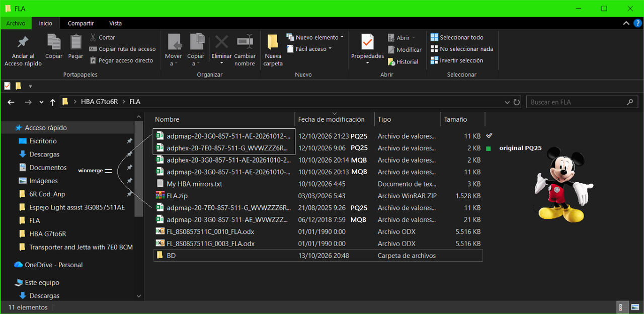The width and height of the screenshot is (644, 314).
Task: Click Copiar ruta de acceso
Action: 122,49
